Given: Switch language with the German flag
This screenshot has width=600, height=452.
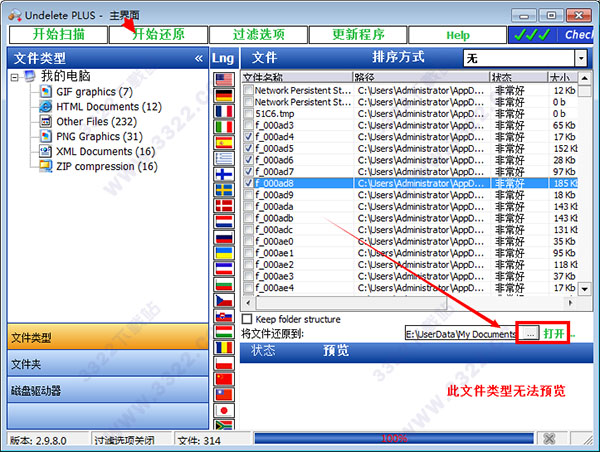Looking at the screenshot, I should click(x=224, y=95).
